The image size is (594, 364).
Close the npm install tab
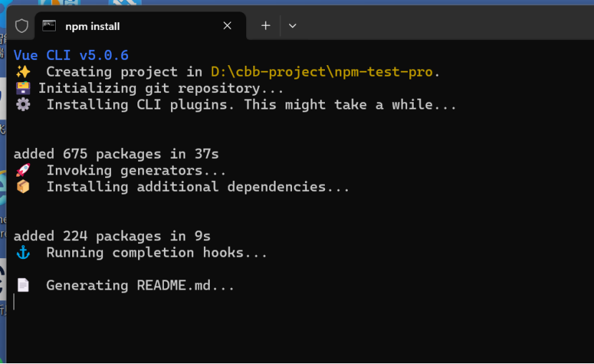coord(227,26)
